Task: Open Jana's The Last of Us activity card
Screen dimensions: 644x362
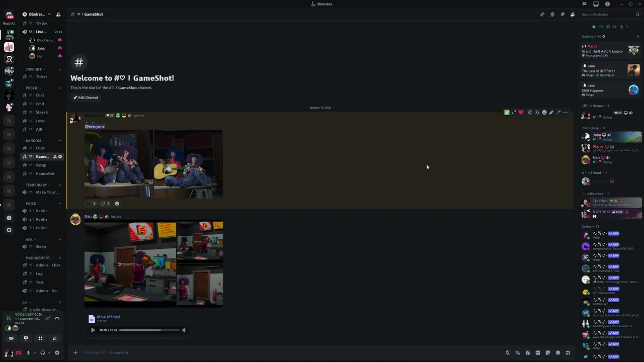Action: coord(611,70)
